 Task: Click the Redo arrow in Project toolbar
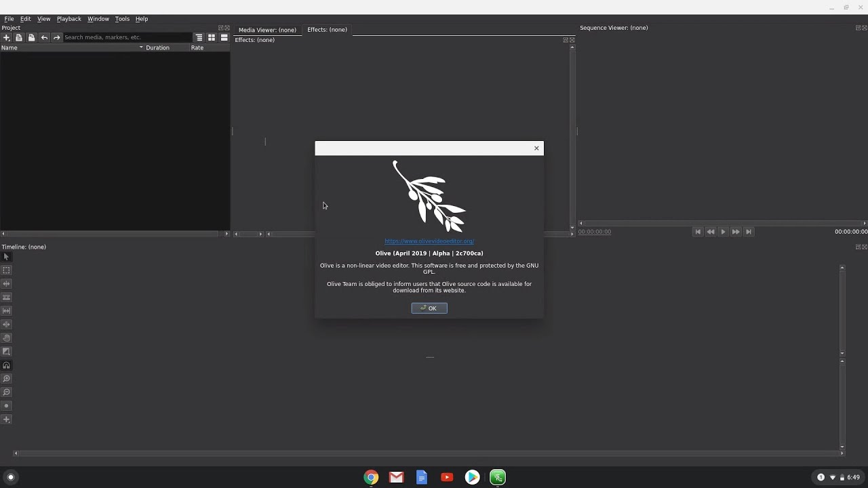(x=57, y=37)
